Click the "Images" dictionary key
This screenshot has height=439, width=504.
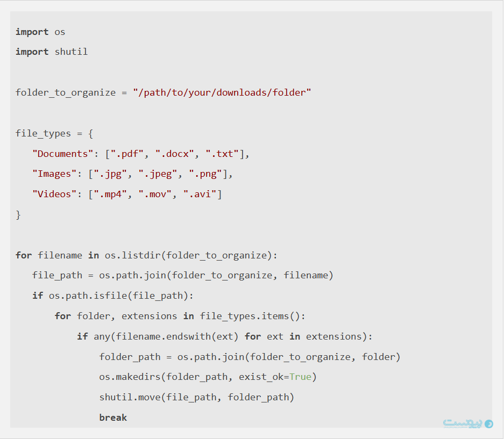point(54,174)
